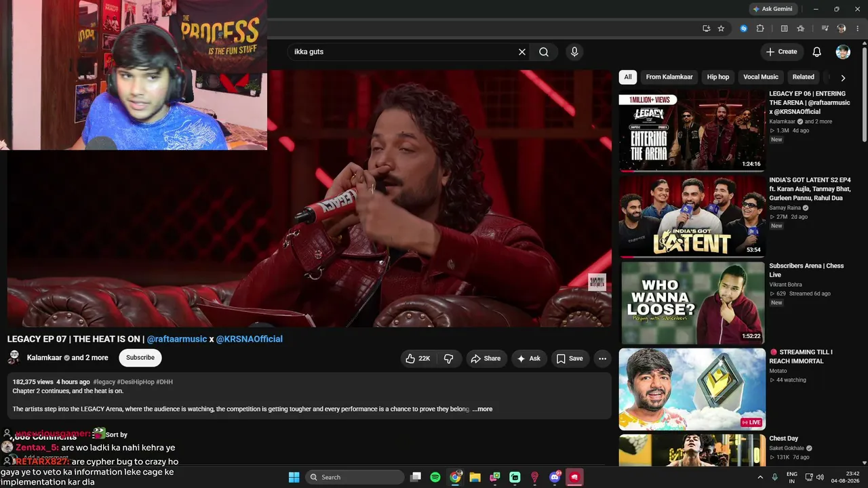
Task: Open the YouTube account avatar menu
Action: [843, 52]
